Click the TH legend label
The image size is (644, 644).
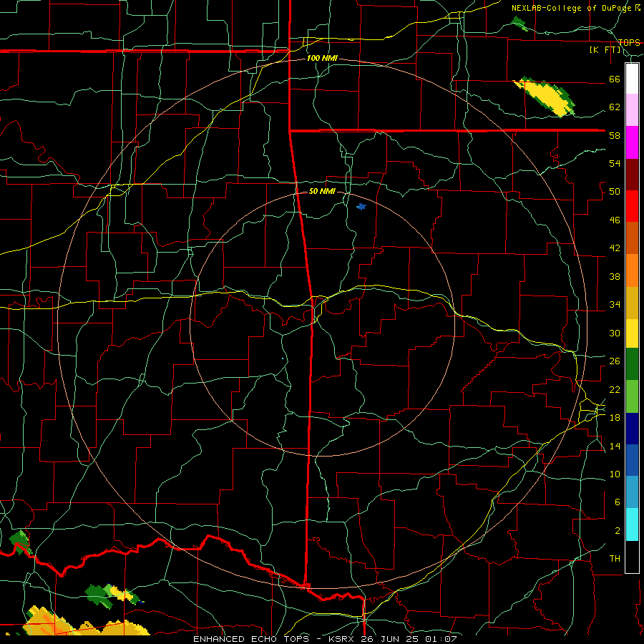(x=615, y=559)
